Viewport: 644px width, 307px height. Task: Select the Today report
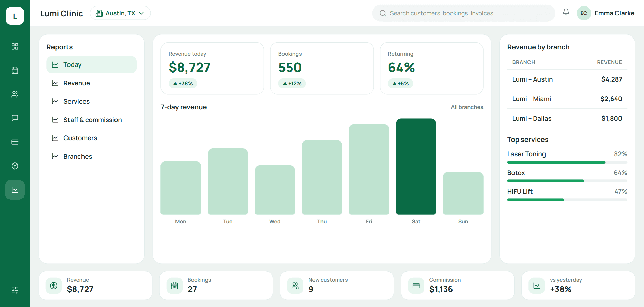[91, 64]
